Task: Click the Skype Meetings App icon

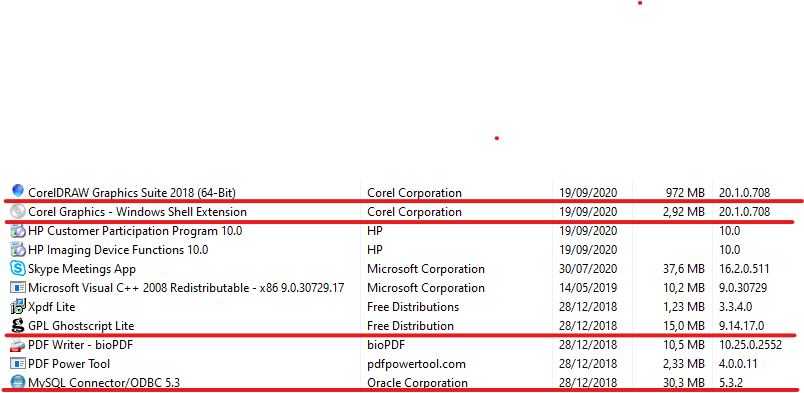Action: 18,269
